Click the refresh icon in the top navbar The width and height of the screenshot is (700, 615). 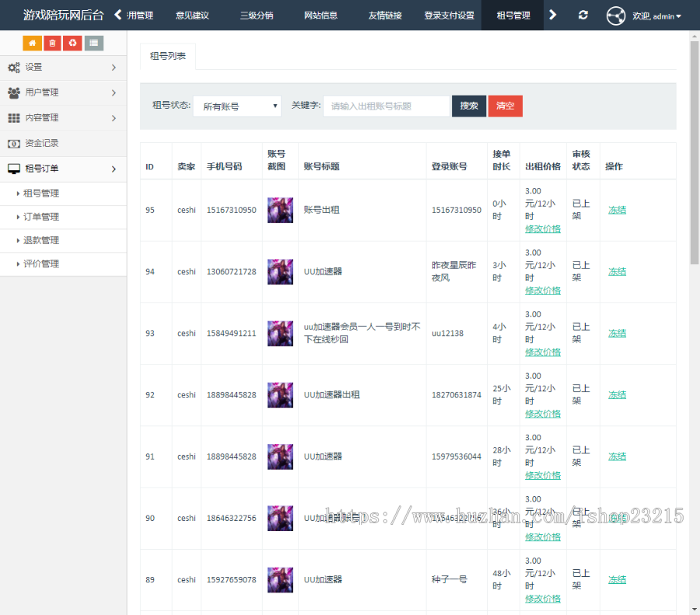click(x=583, y=16)
